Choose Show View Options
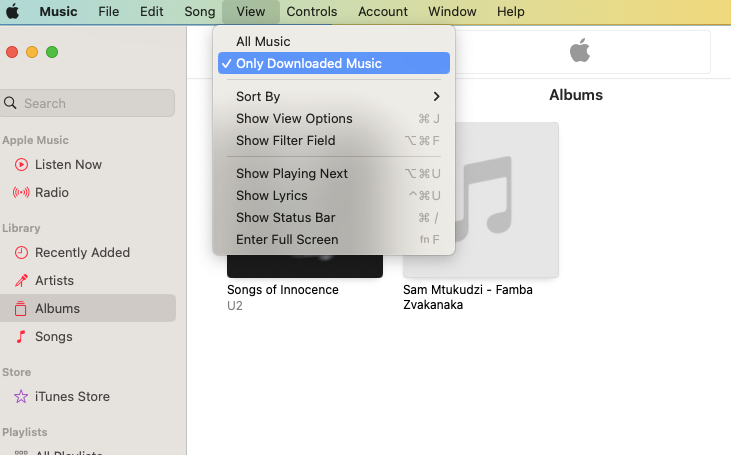This screenshot has width=731, height=455. tap(333, 118)
